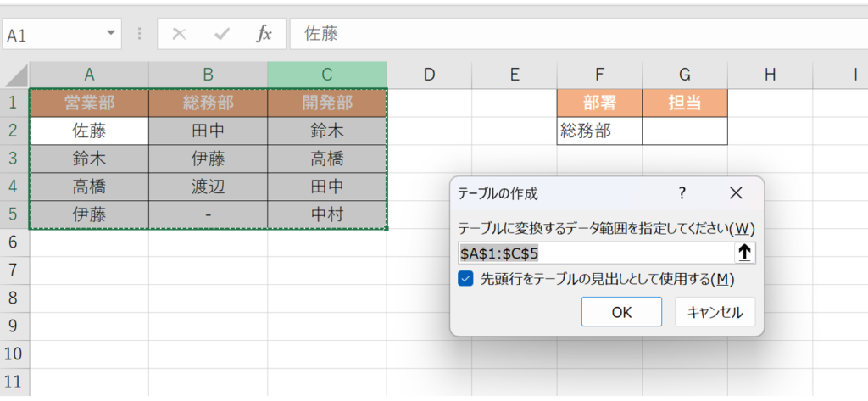The image size is (868, 401).
Task: Select column D header
Action: (x=429, y=75)
